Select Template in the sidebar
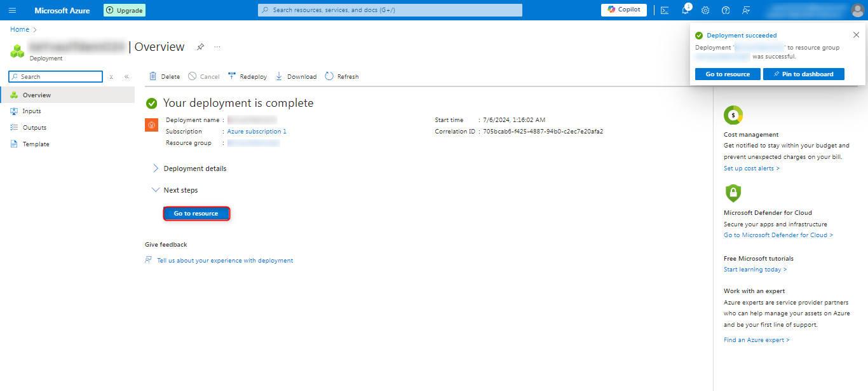Viewport: 868px width, 391px height. coord(67,144)
